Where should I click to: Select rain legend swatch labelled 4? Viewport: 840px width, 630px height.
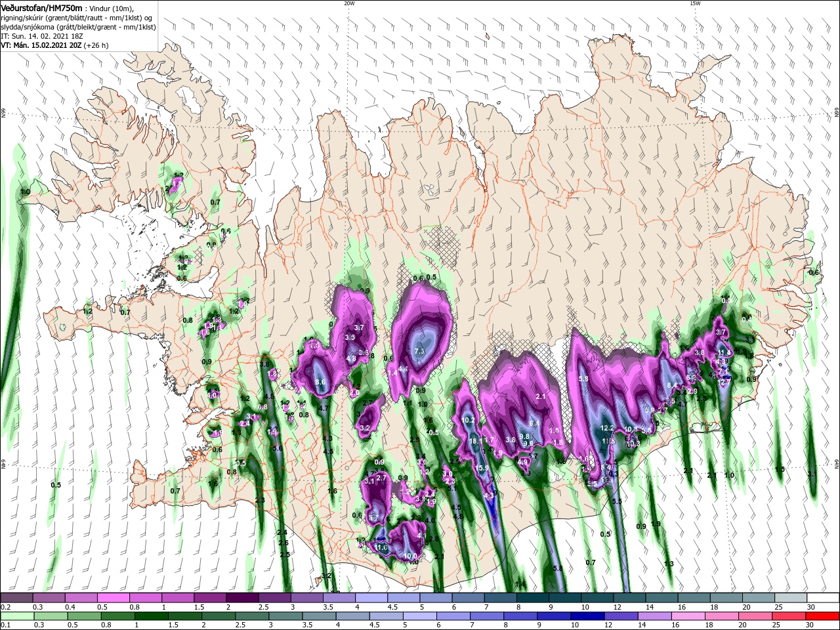pos(352,617)
